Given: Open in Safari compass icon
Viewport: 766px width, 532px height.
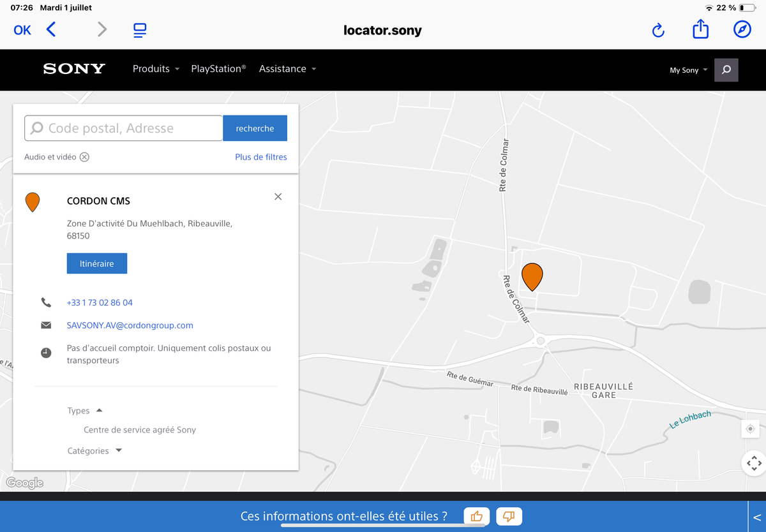Looking at the screenshot, I should click(x=742, y=29).
